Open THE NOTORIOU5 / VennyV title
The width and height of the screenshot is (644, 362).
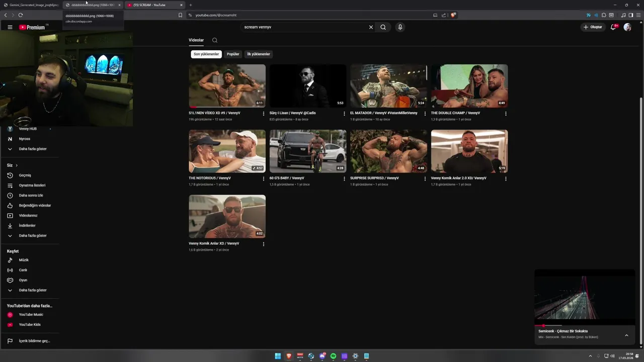[x=210, y=178]
